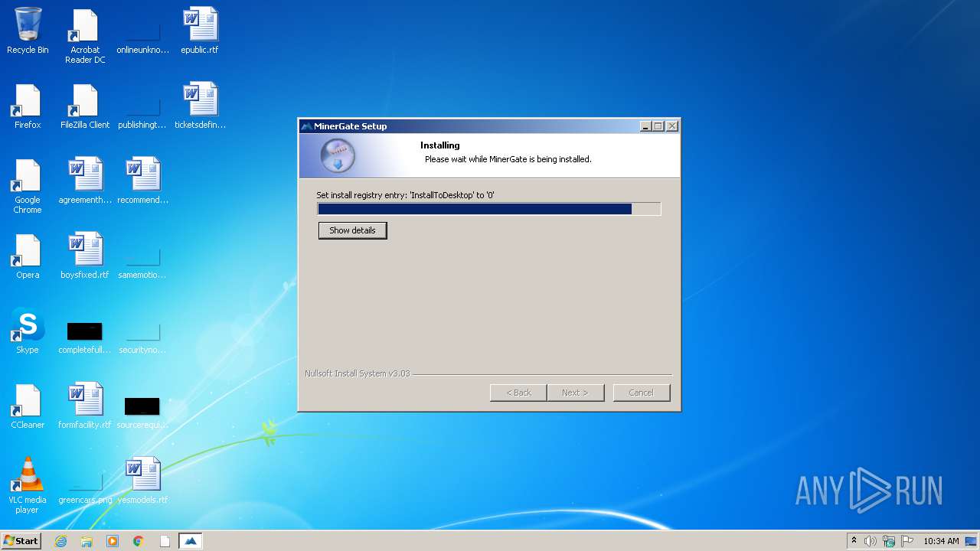The height and width of the screenshot is (551, 980).
Task: Select the boysfixed.rtf document icon
Action: (85, 256)
